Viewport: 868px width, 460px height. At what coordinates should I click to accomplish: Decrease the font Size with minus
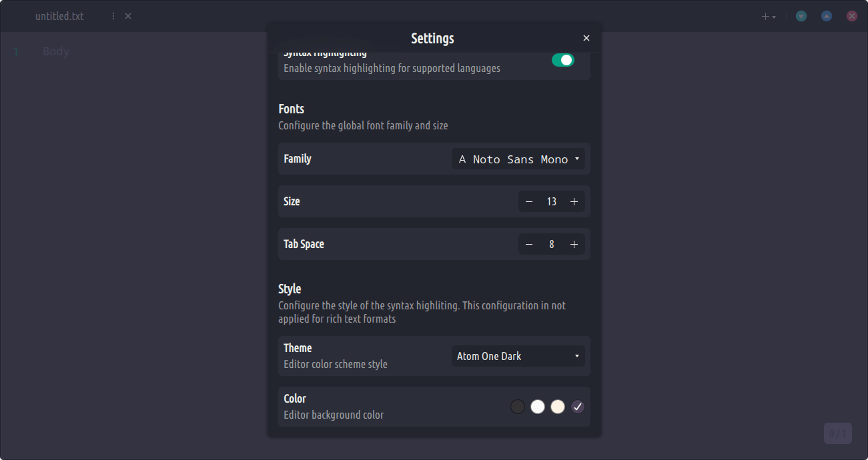pos(529,201)
